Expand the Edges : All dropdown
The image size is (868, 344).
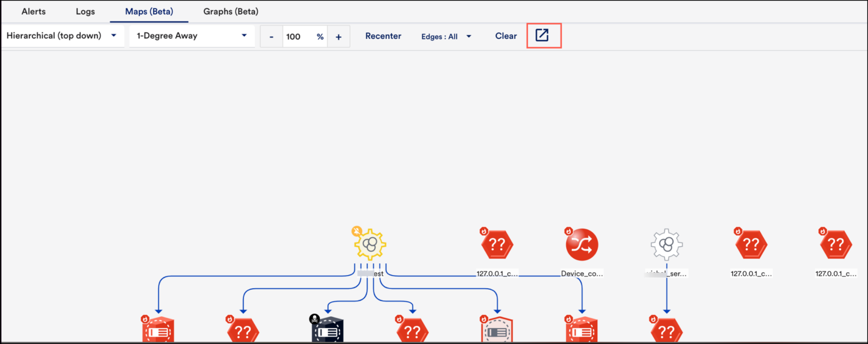tap(446, 36)
